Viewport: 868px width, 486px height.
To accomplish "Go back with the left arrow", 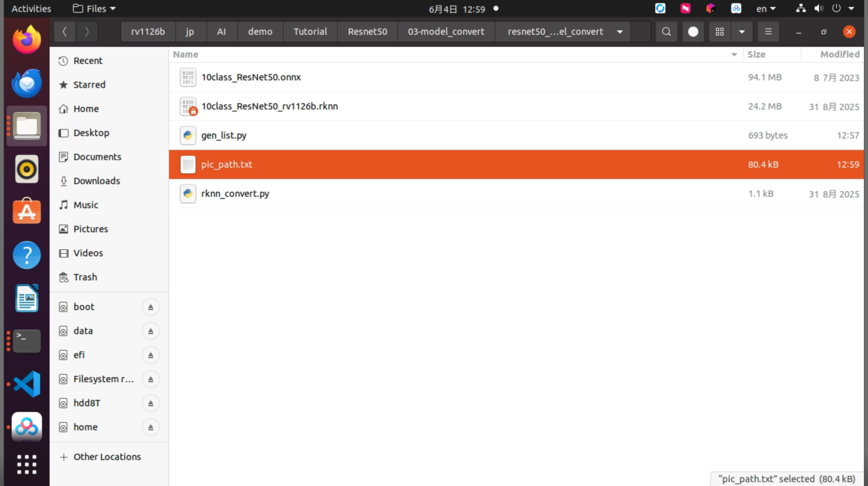I will click(64, 32).
